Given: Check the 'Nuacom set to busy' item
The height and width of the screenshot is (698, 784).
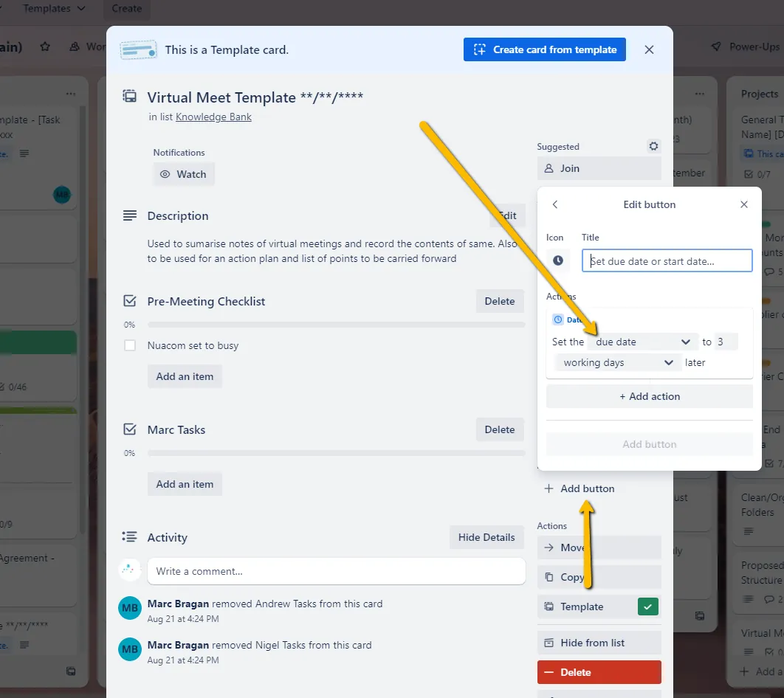Looking at the screenshot, I should click(x=130, y=345).
